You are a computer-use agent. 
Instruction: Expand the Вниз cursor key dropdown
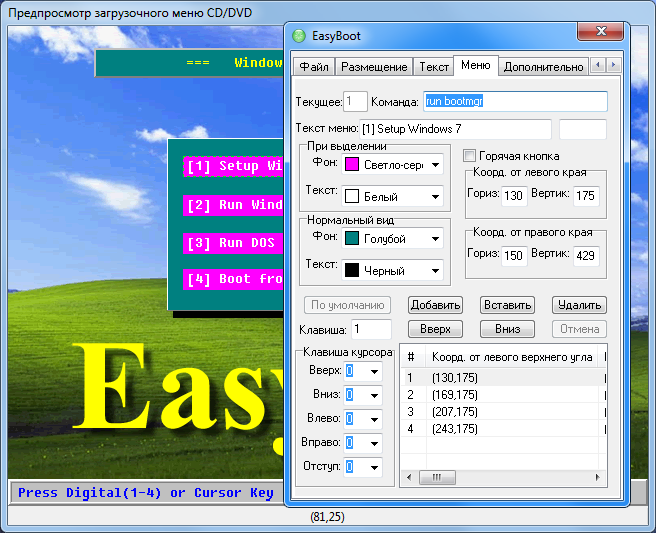click(374, 395)
